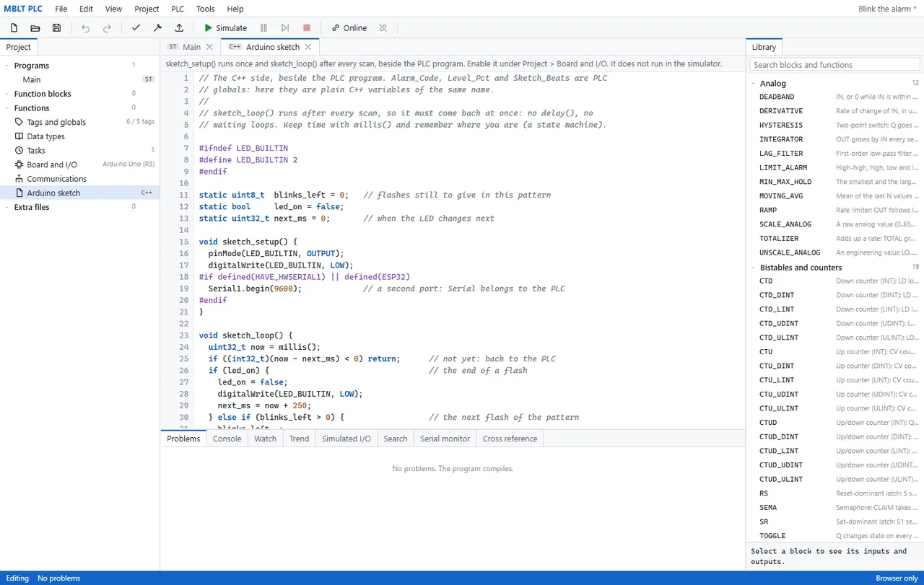Collapse Bistables and counters library category
This screenshot has width=924, height=585.
pyautogui.click(x=754, y=268)
